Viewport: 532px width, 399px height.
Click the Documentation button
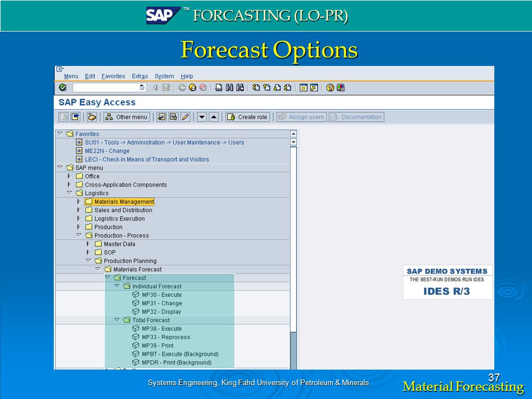[356, 117]
